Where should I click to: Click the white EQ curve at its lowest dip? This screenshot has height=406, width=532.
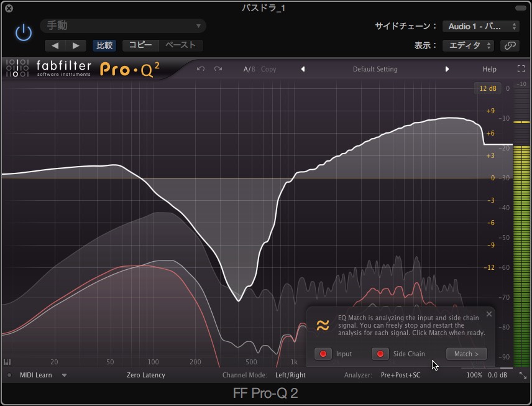pos(239,301)
